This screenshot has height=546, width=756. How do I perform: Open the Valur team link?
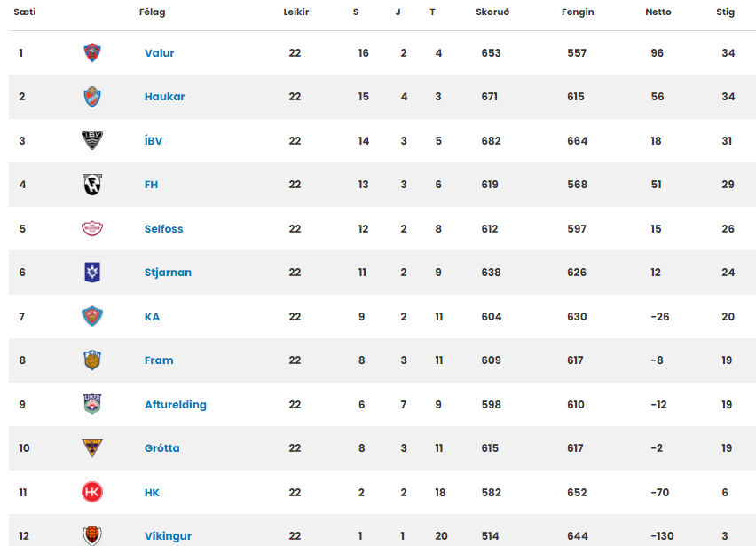click(160, 53)
